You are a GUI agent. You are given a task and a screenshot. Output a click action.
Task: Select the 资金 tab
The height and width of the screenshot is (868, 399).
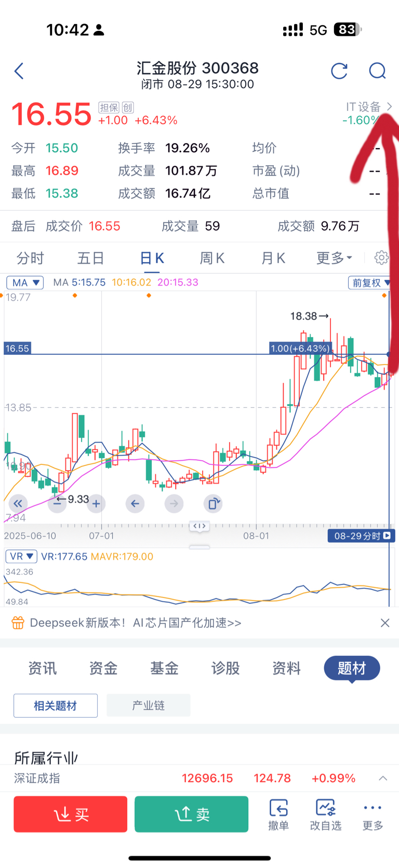point(103,668)
